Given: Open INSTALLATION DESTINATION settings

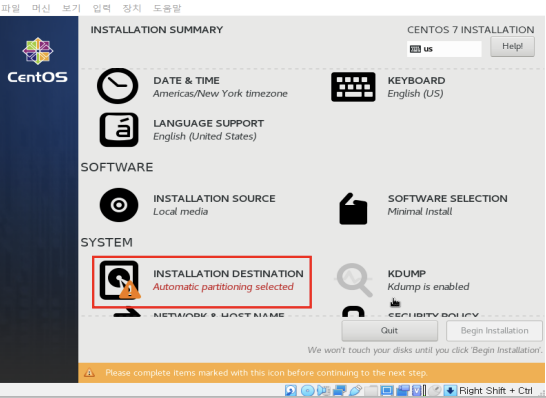Looking at the screenshot, I should tap(202, 282).
